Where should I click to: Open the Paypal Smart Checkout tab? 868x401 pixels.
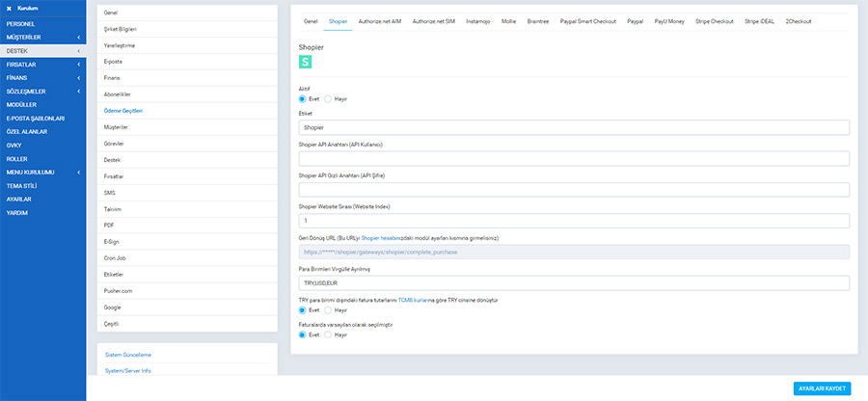tap(588, 21)
